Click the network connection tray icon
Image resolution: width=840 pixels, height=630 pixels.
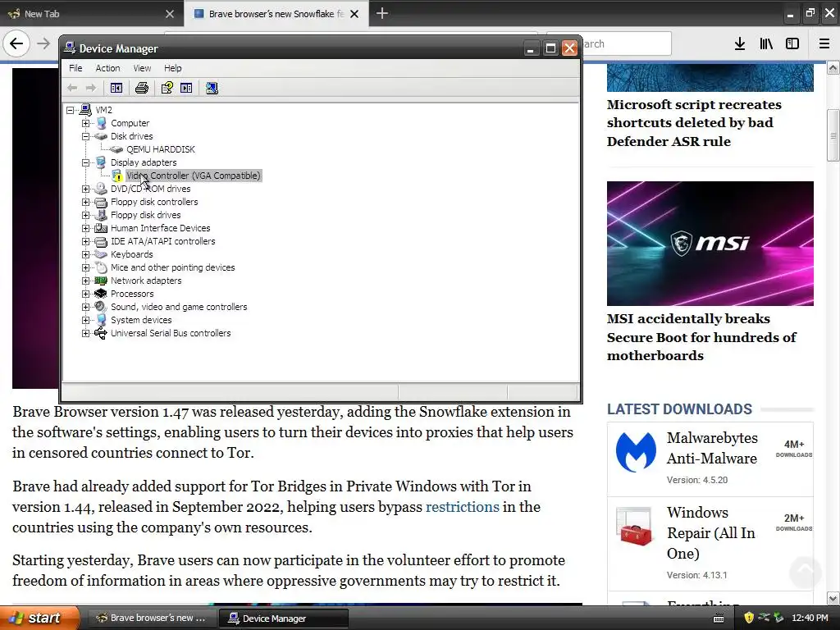coord(764,618)
